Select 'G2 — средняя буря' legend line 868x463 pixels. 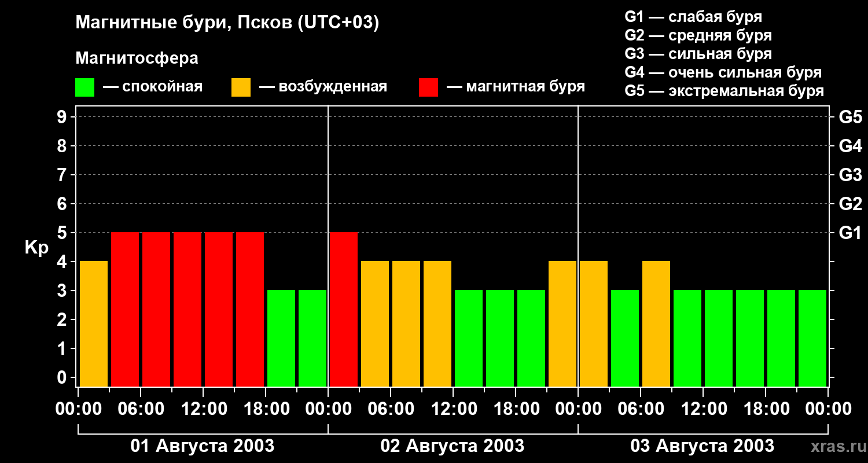[x=698, y=35]
